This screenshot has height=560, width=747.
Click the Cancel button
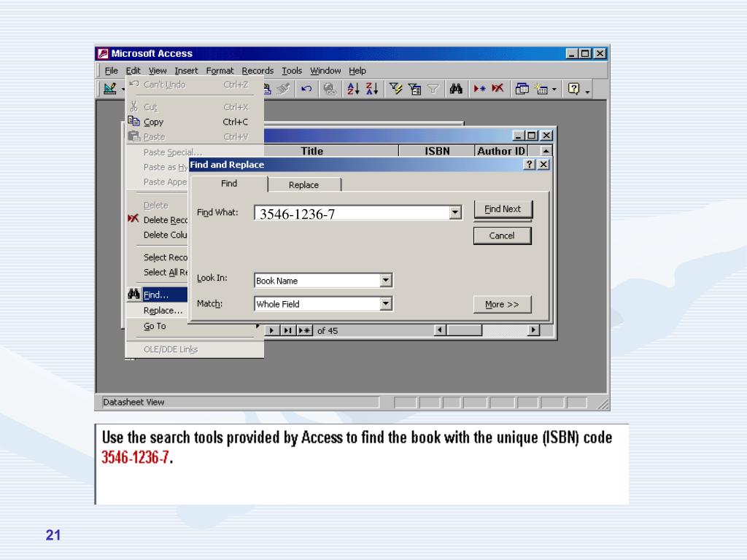pyautogui.click(x=502, y=236)
